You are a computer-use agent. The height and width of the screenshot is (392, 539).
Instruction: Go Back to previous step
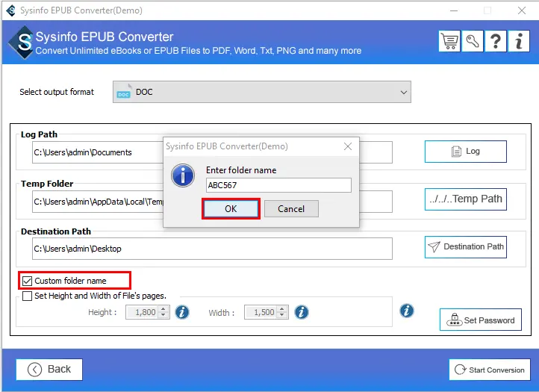pyautogui.click(x=49, y=370)
